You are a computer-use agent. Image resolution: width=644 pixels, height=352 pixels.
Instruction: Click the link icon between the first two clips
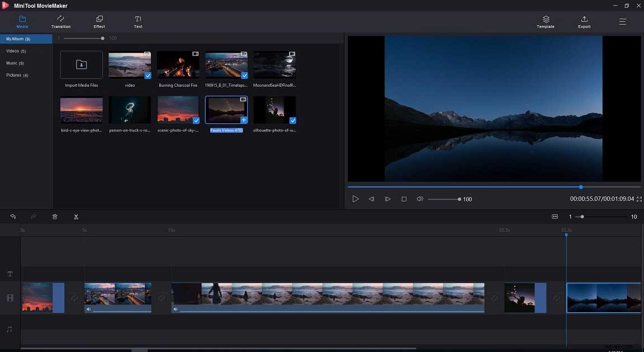pyautogui.click(x=74, y=298)
